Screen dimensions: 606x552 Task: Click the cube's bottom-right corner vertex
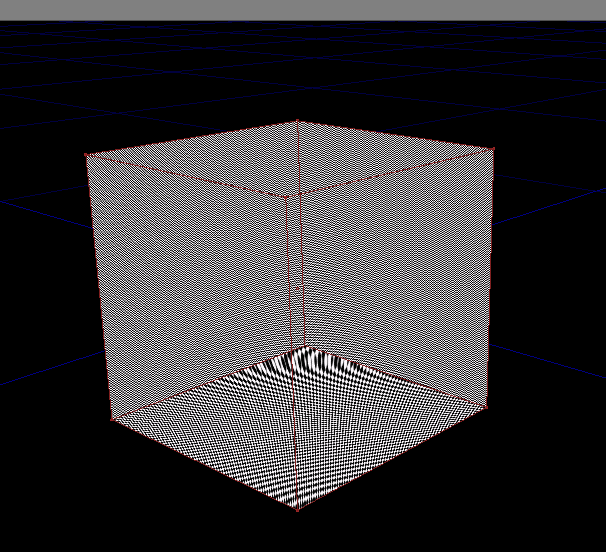point(485,406)
